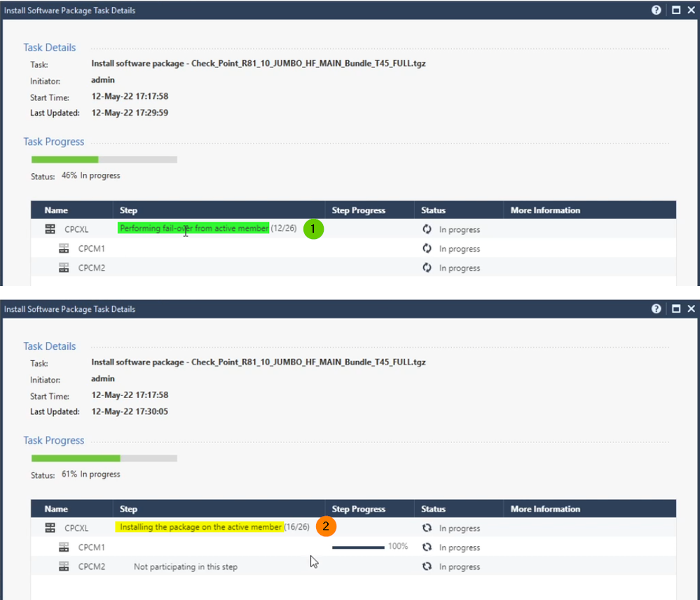Click Task Progress heading in lower window
This screenshot has width=700, height=600.
[x=53, y=440]
